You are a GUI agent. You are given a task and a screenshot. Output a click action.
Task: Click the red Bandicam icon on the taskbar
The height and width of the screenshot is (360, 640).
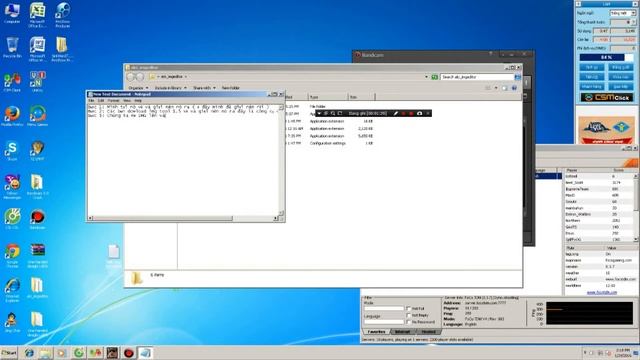(129, 353)
